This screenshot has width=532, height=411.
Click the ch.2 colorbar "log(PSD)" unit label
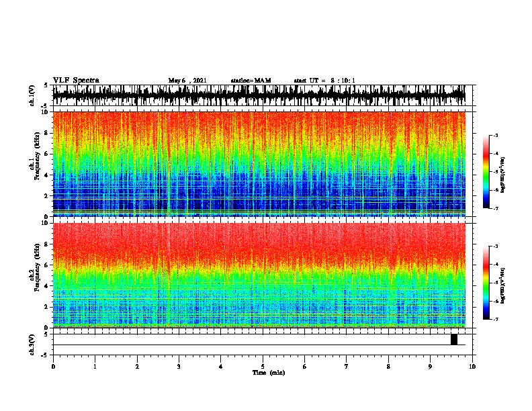[503, 285]
